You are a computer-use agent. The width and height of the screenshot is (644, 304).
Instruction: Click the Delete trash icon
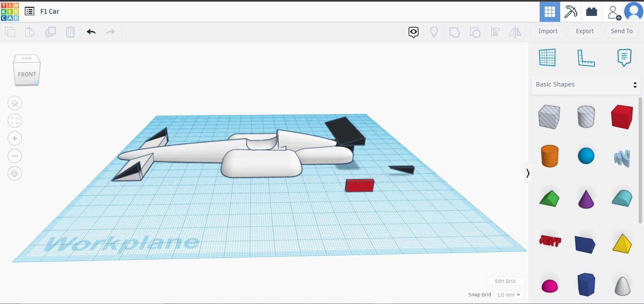pos(70,32)
